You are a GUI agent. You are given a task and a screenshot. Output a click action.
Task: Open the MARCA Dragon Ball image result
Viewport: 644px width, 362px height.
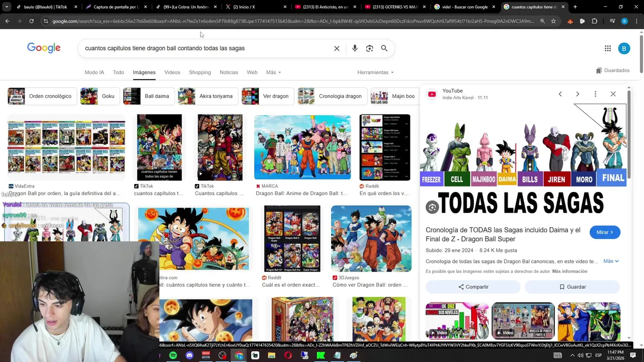point(302,147)
